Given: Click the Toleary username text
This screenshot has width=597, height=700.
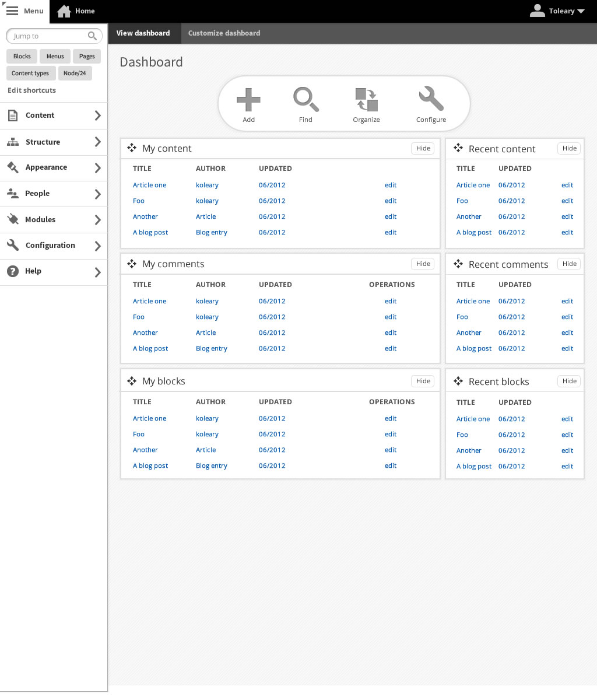Looking at the screenshot, I should click(x=561, y=11).
